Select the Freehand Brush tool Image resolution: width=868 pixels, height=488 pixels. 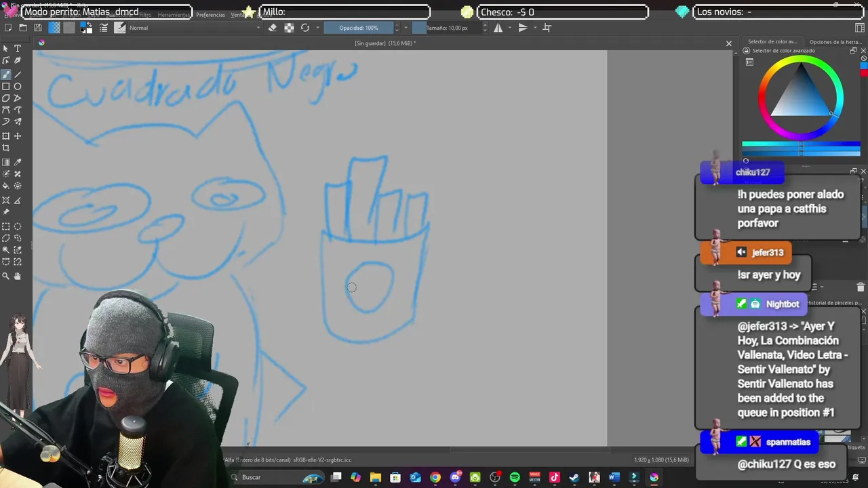(6, 75)
